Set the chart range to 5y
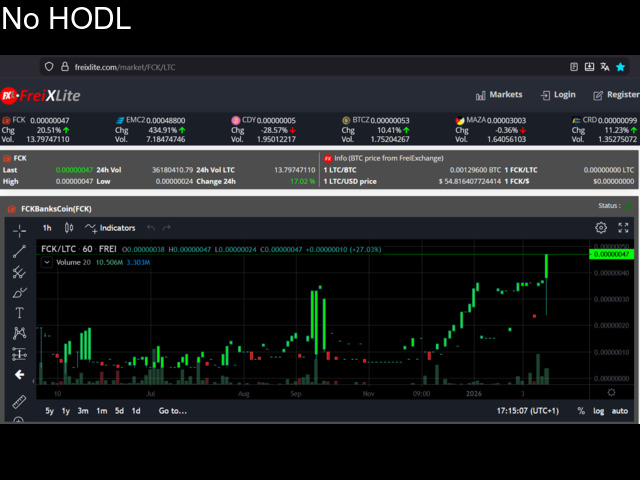 (x=49, y=411)
